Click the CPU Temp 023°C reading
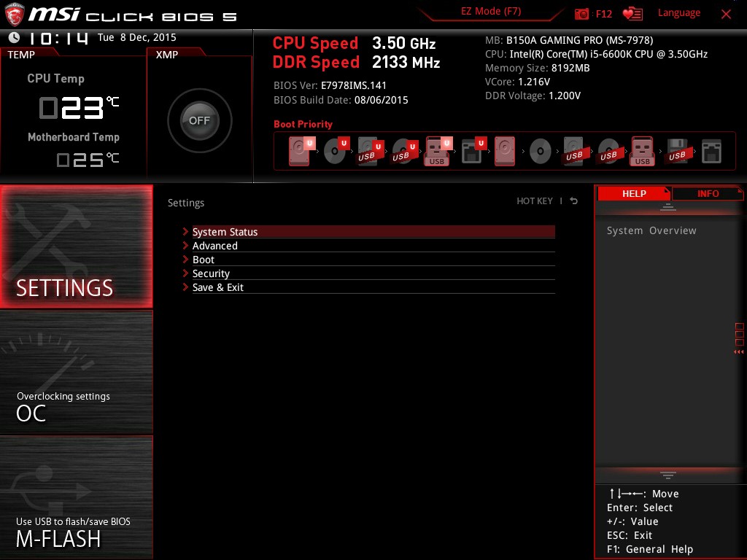This screenshot has height=560, width=747. [x=79, y=108]
